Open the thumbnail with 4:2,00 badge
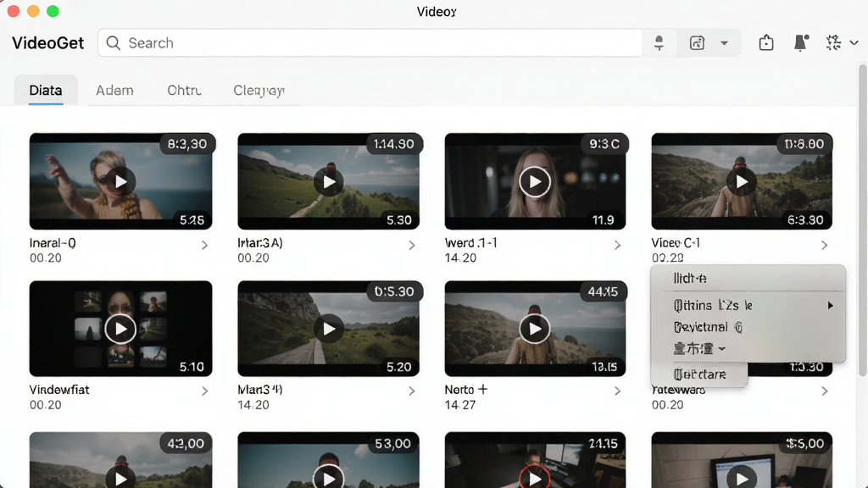 click(120, 460)
